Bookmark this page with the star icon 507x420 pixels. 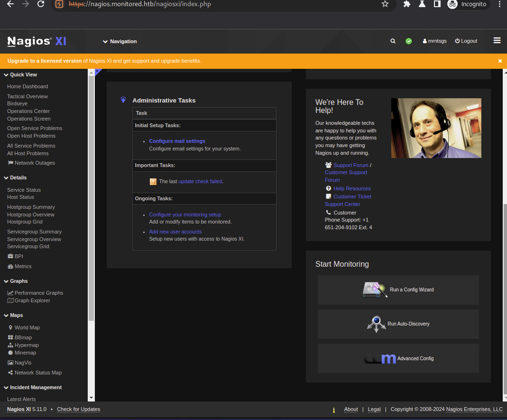click(x=385, y=4)
